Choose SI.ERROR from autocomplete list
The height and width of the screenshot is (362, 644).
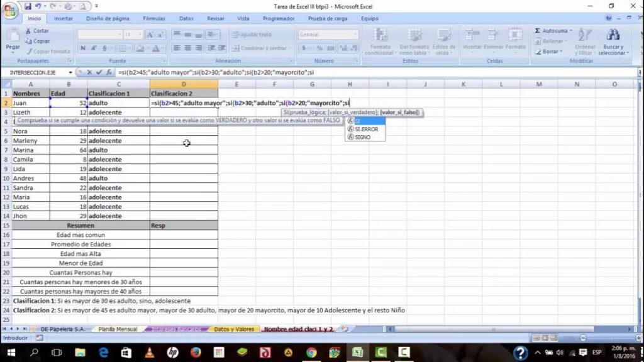click(x=366, y=129)
